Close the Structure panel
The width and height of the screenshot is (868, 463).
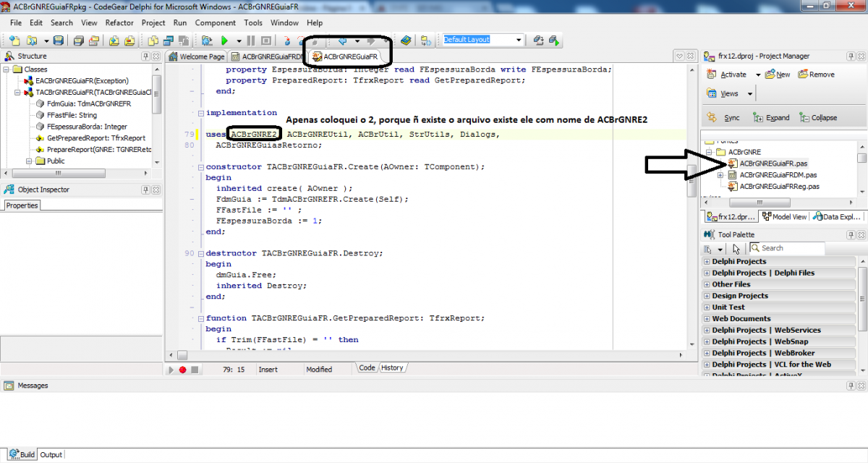tap(157, 56)
